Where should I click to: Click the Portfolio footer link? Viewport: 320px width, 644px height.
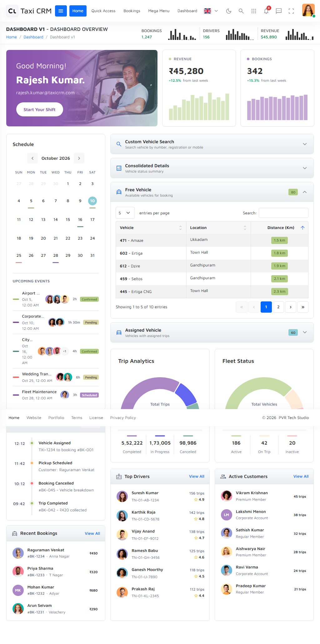point(56,418)
